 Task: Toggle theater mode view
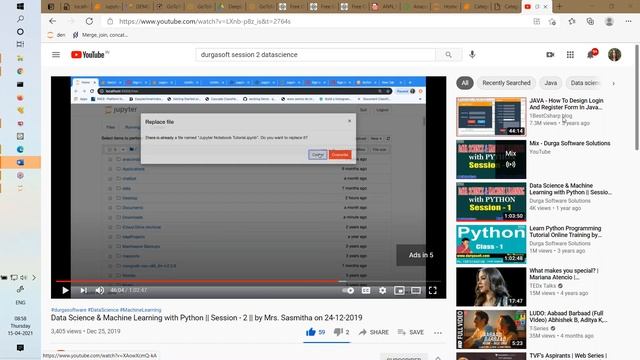pyautogui.click(x=416, y=290)
